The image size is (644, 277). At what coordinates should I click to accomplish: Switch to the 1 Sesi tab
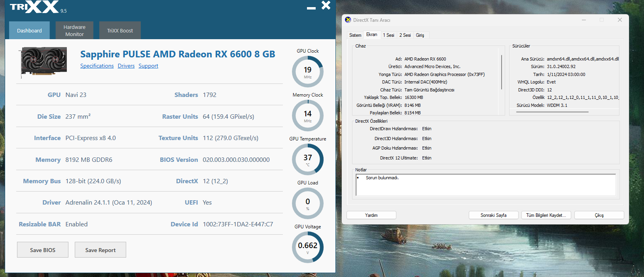pos(388,35)
